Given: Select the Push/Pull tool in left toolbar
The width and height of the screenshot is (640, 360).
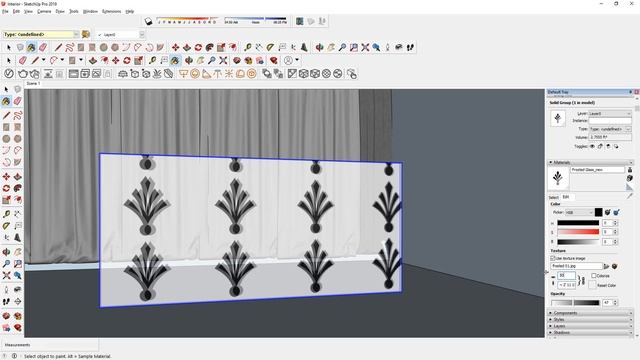Looking at the screenshot, I should [x=18, y=177].
